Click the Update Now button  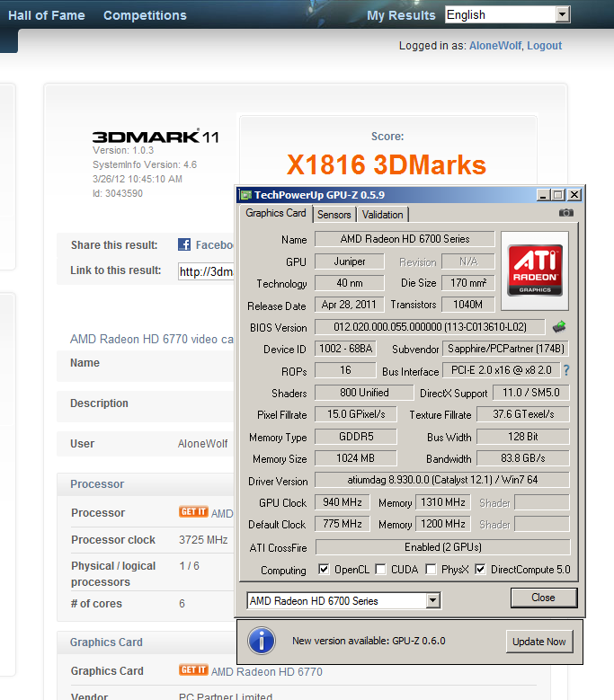pos(539,642)
